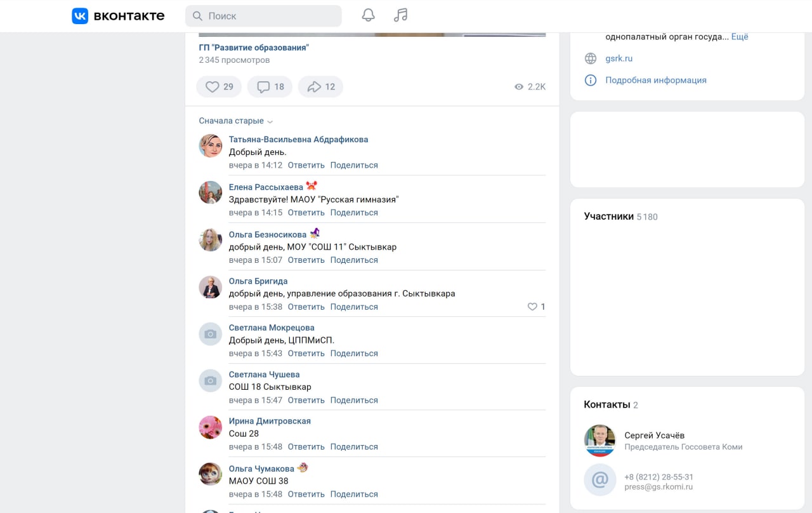
Task: Open Сергей Усачёв's contact name
Action: point(655,436)
